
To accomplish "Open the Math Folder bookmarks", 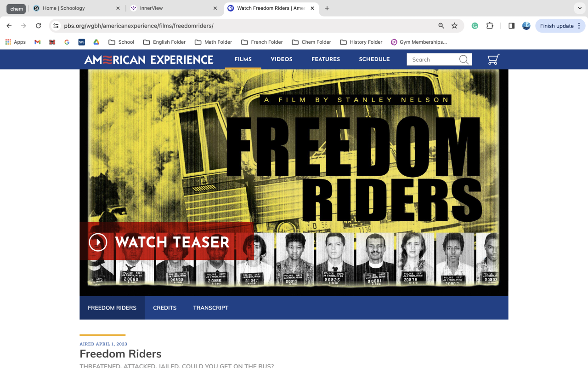I will coord(213,42).
